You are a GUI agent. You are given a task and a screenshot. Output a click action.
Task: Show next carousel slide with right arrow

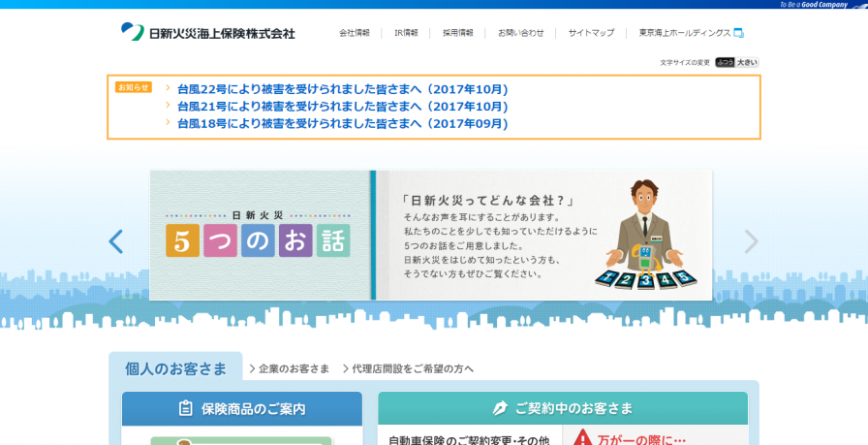tap(751, 241)
